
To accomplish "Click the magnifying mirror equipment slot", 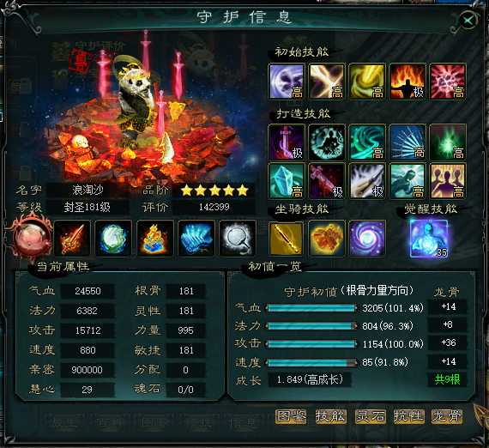I will tap(238, 239).
